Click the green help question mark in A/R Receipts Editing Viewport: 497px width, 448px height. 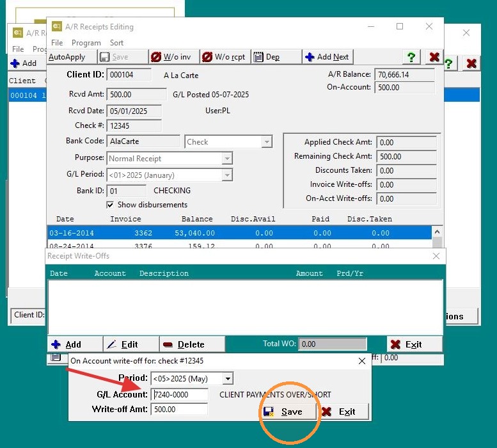pos(411,57)
